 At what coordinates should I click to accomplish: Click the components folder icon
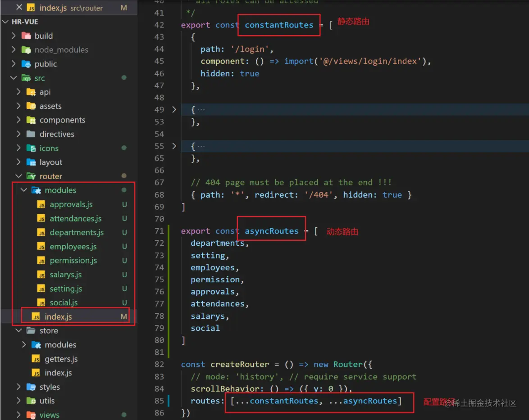point(31,120)
